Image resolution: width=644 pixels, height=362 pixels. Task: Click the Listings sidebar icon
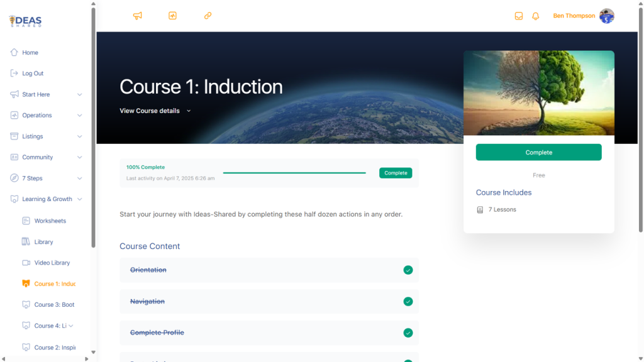point(14,136)
